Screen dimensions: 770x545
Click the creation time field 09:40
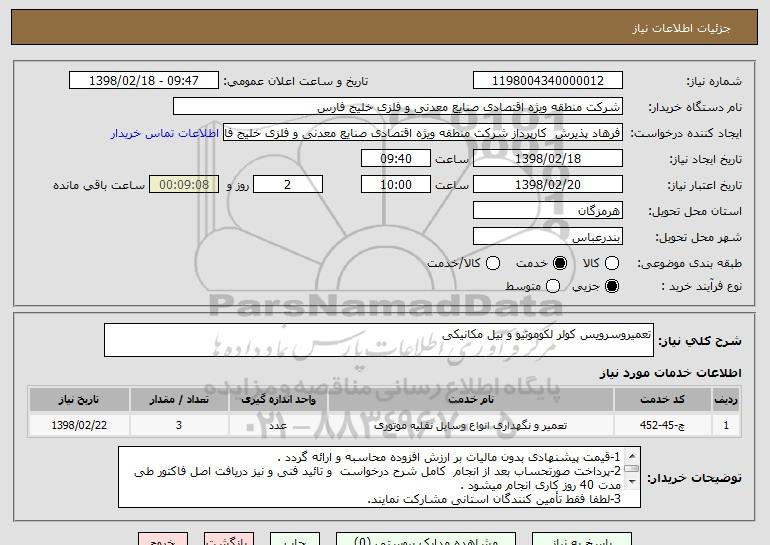tap(396, 159)
